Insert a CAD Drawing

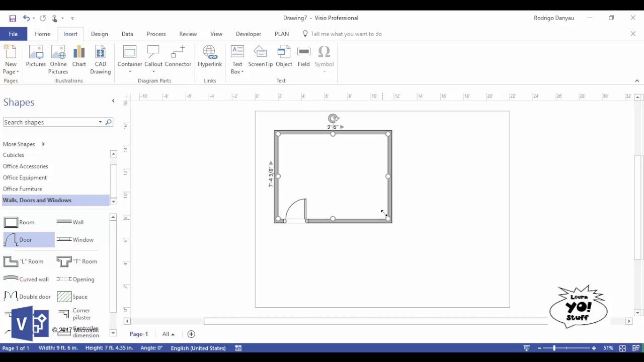point(100,59)
